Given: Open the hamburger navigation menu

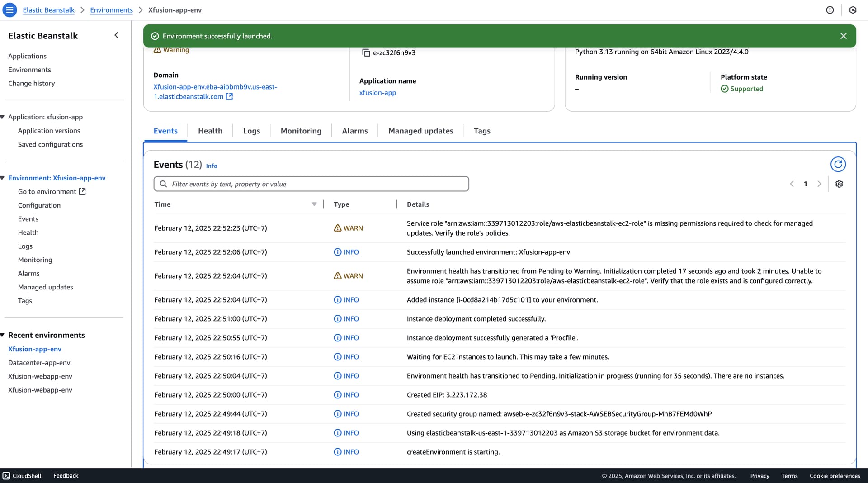Looking at the screenshot, I should coord(9,10).
